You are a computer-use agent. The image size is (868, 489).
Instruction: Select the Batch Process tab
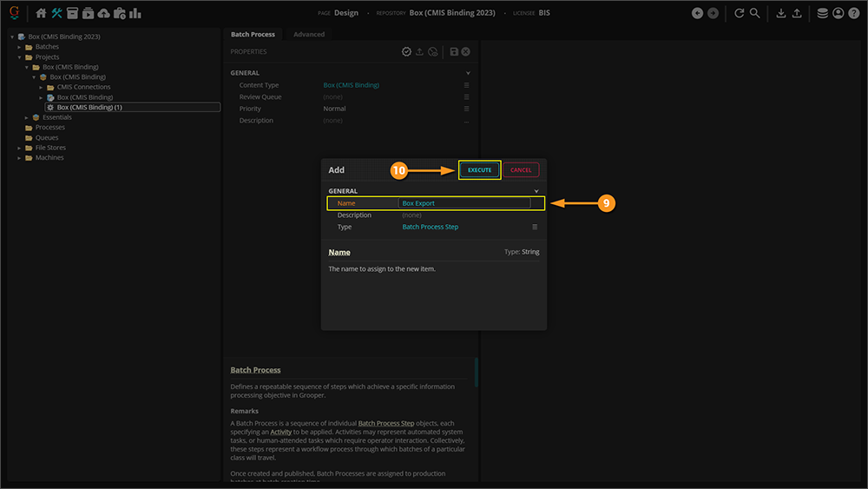[x=253, y=34]
